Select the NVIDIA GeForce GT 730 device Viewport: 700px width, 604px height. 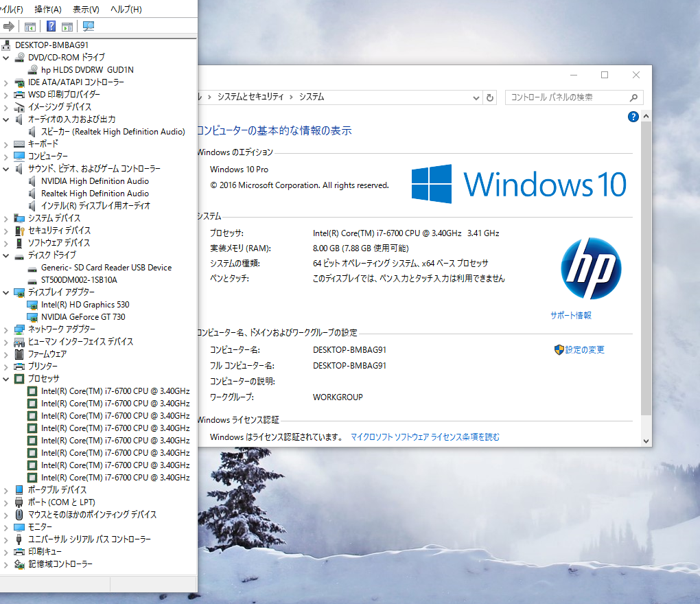(x=84, y=316)
